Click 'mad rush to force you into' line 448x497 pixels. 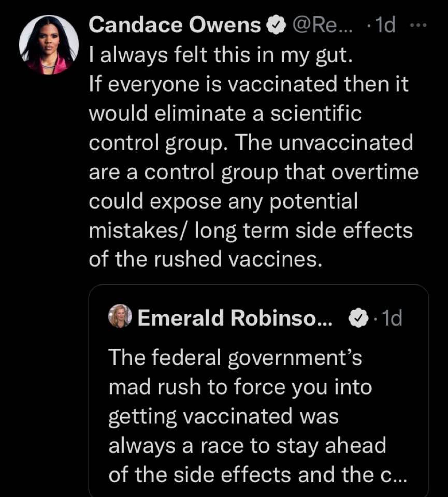[240, 387]
